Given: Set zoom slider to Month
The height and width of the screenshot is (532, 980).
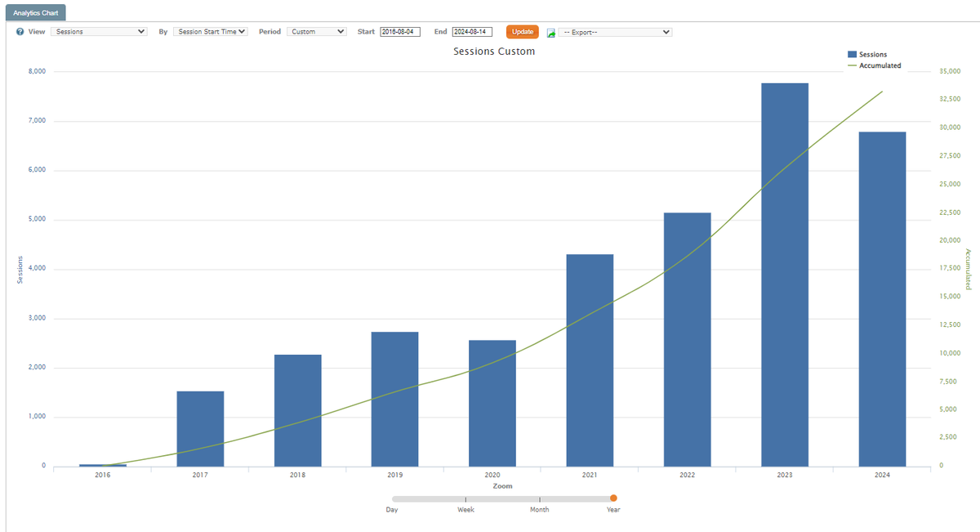Looking at the screenshot, I should (540, 509).
